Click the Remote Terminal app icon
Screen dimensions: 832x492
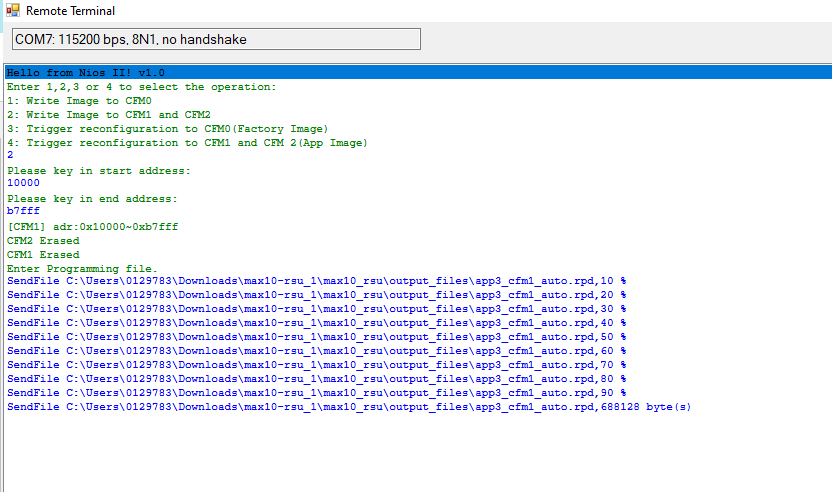coord(13,11)
